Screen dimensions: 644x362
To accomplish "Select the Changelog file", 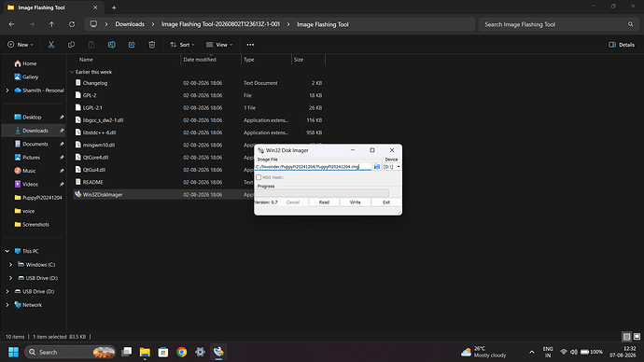I will coord(95,83).
